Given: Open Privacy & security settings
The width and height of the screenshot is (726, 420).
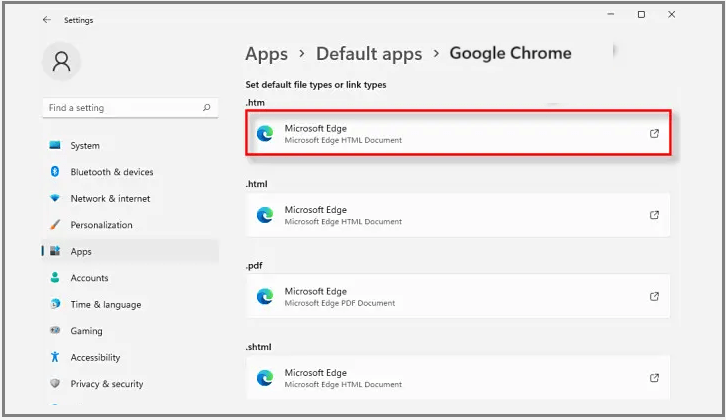Looking at the screenshot, I should 106,383.
